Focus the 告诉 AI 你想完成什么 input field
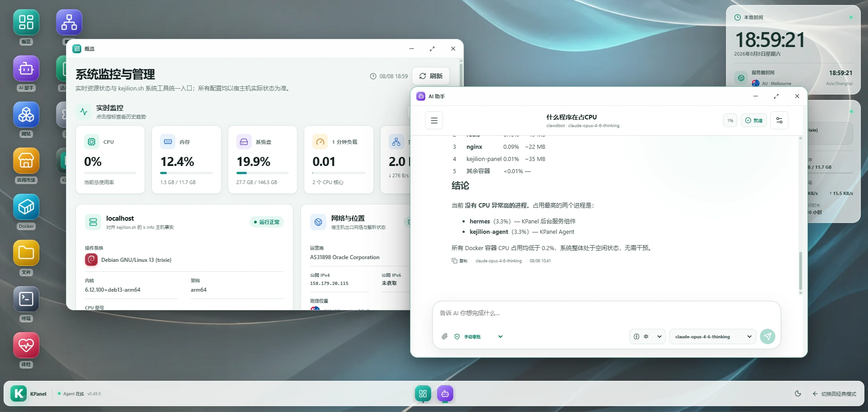 point(606,313)
